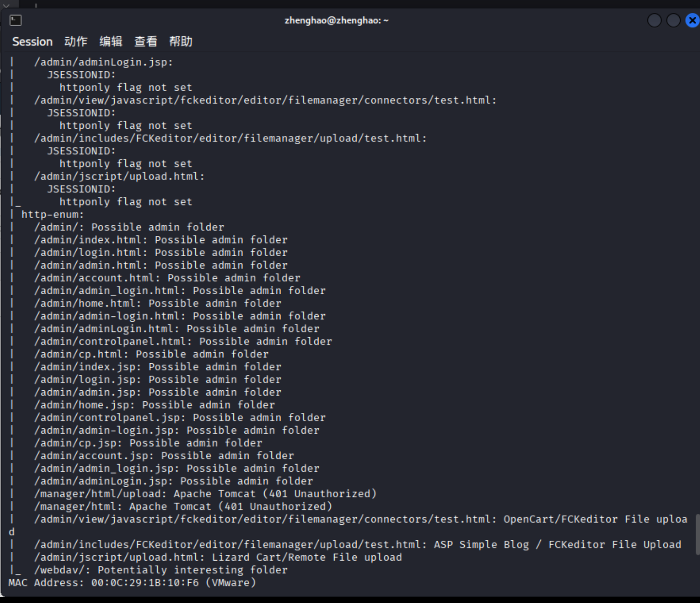700x603 pixels.
Task: Close the terminal window with blue X
Action: pos(693,20)
